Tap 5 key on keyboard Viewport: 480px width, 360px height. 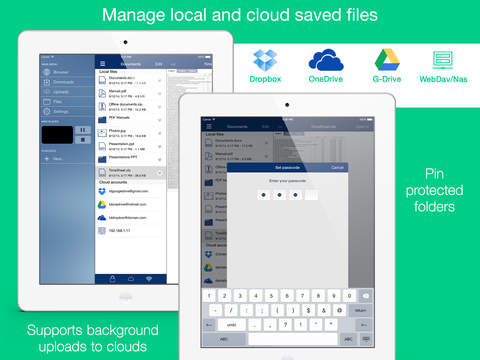click(271, 296)
